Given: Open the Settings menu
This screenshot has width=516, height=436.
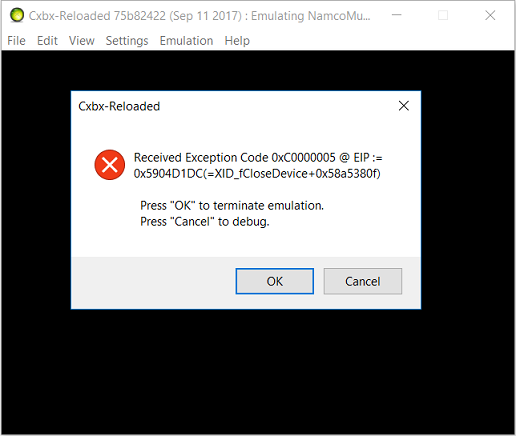Looking at the screenshot, I should (x=127, y=41).
